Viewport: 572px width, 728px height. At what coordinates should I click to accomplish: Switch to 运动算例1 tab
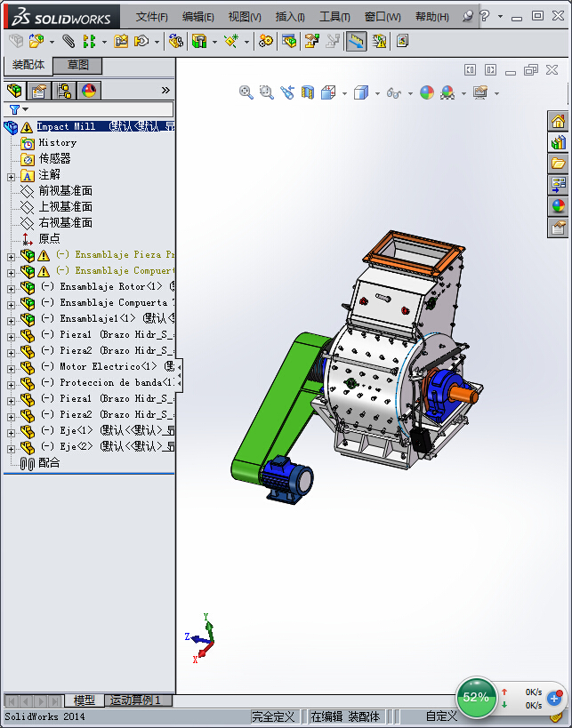pos(139,700)
